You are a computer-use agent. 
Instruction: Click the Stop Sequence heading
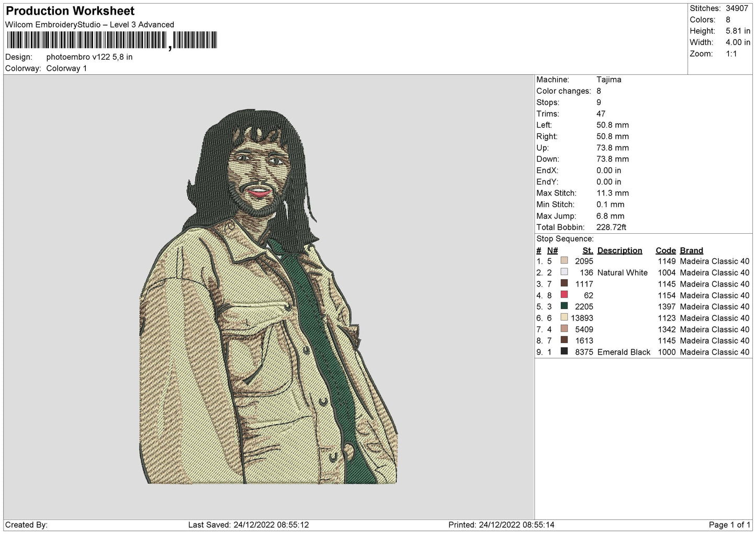coord(565,239)
